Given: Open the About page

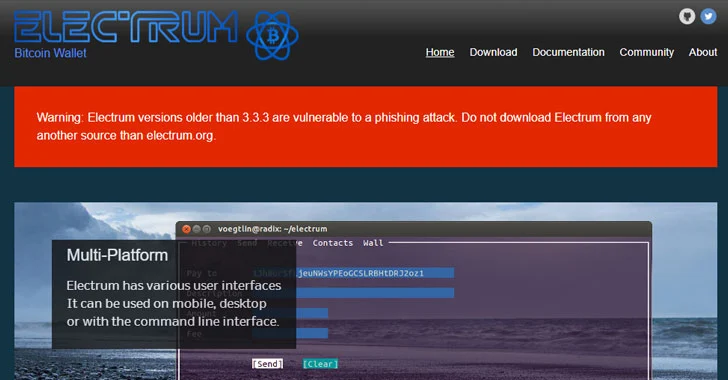Looking at the screenshot, I should 703,52.
